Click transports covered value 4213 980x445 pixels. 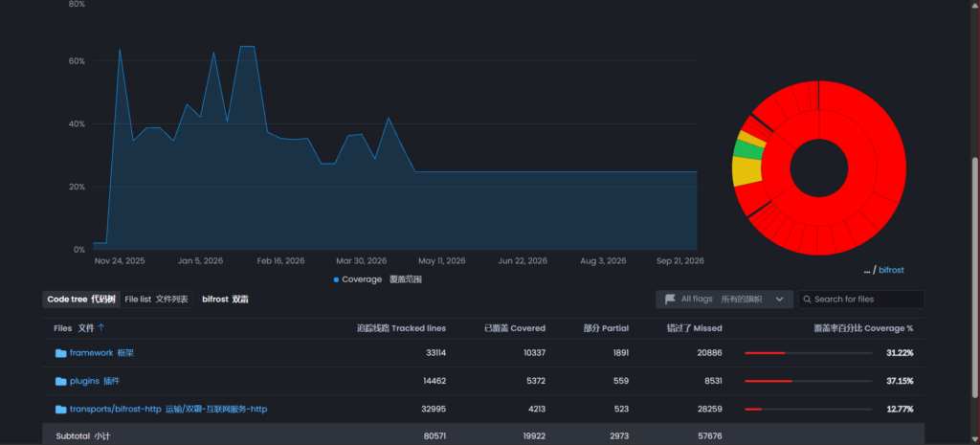[x=536, y=410]
